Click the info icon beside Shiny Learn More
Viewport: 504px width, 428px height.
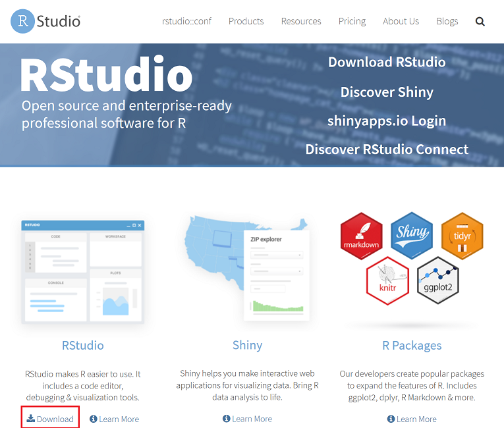coord(226,418)
